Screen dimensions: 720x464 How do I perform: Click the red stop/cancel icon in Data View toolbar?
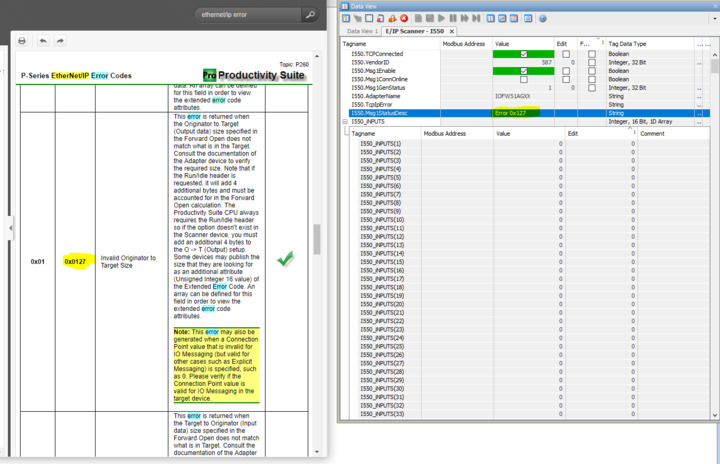pyautogui.click(x=404, y=18)
